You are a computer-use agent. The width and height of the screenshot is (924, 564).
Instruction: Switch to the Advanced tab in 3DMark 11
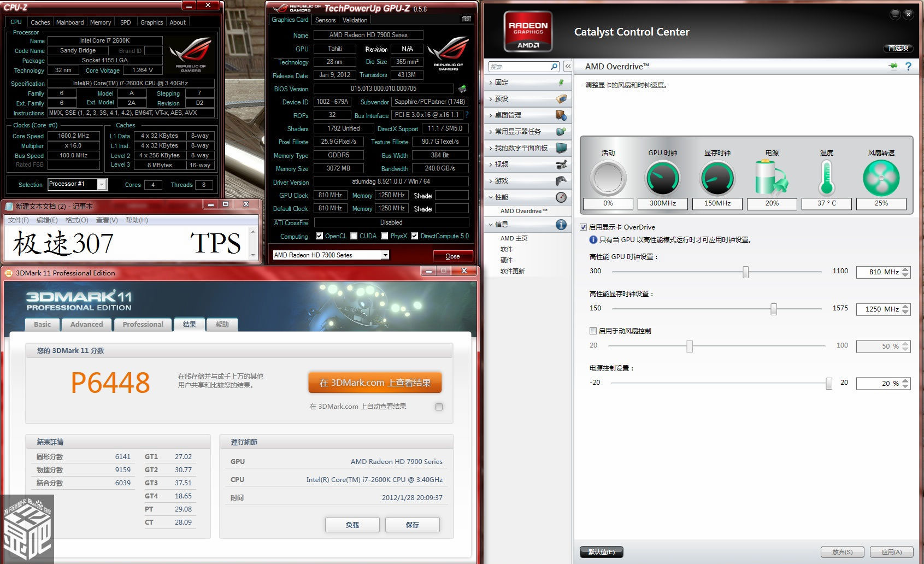coord(86,325)
